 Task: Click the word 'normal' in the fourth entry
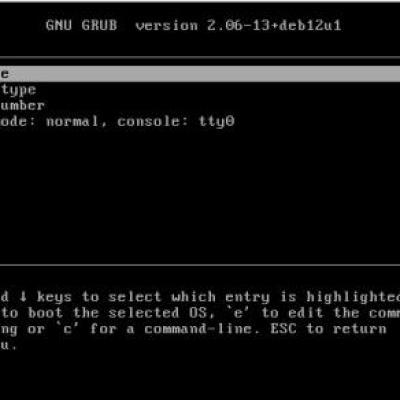(x=72, y=121)
